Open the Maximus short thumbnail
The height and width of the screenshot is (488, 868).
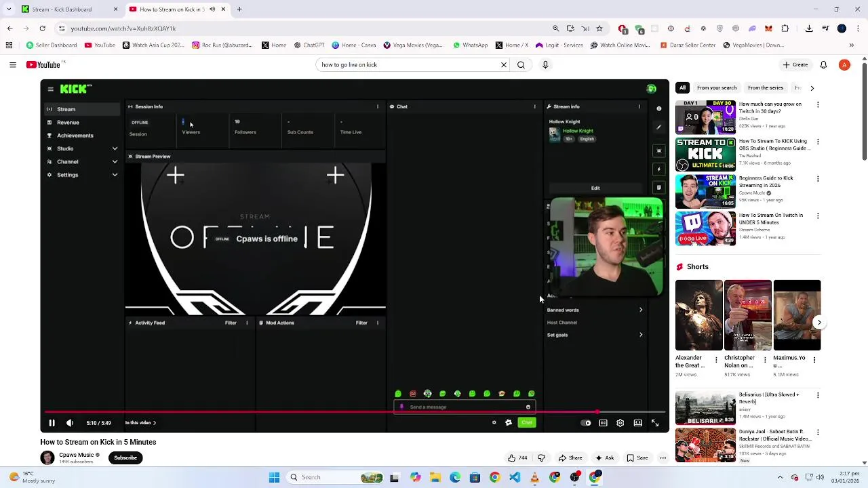(x=797, y=315)
